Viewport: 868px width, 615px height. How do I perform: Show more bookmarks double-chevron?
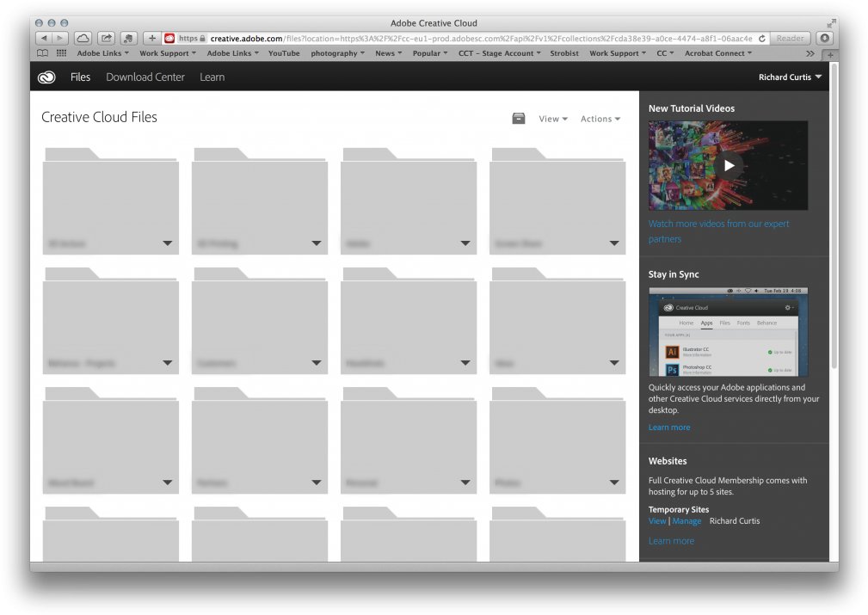(x=810, y=53)
